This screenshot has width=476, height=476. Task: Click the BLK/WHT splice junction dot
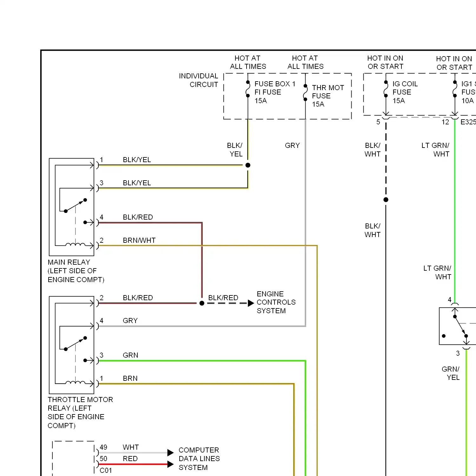click(x=386, y=200)
